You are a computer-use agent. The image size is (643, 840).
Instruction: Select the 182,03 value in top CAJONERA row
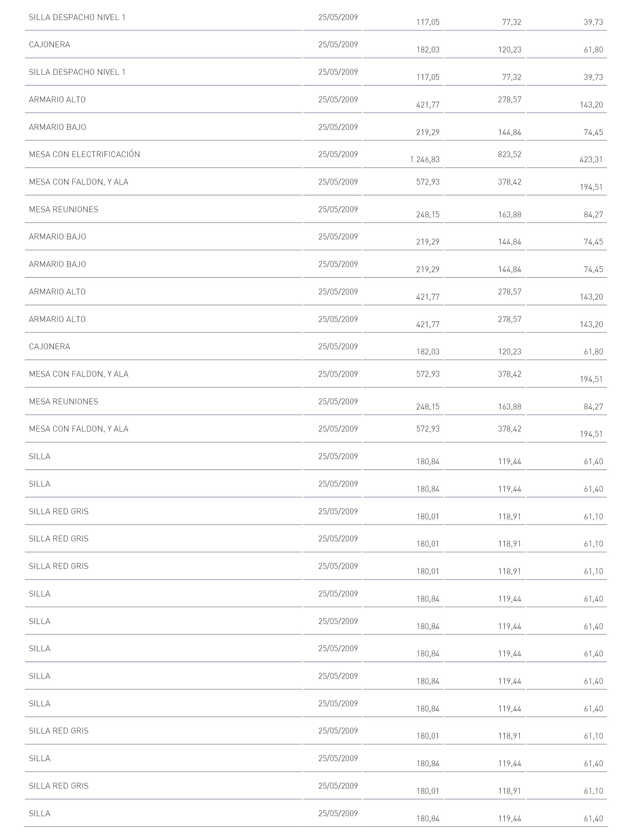[428, 50]
